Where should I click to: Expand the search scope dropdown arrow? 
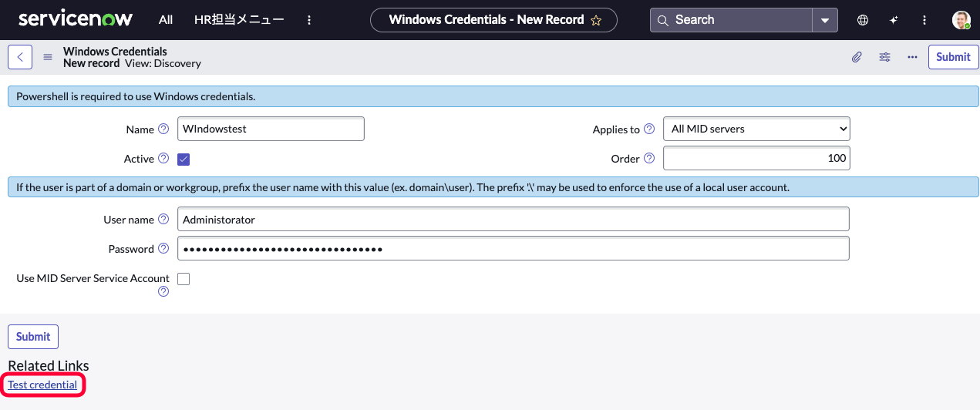click(x=825, y=20)
